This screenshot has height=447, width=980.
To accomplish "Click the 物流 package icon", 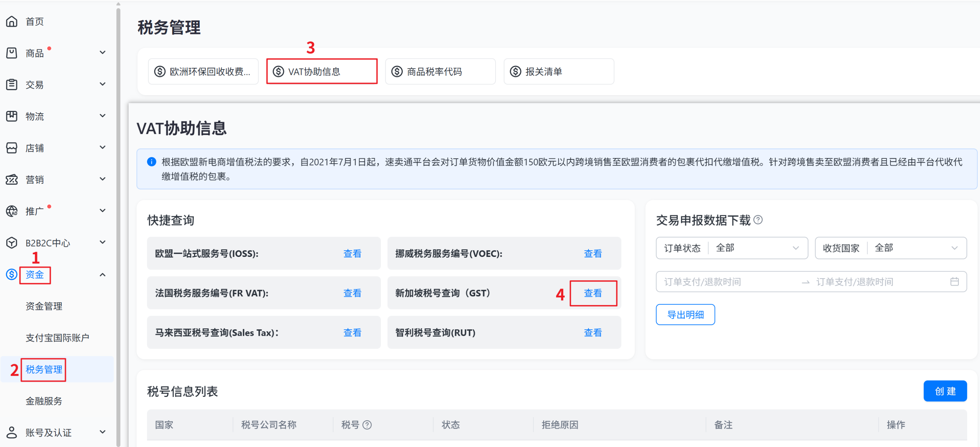I will (11, 116).
